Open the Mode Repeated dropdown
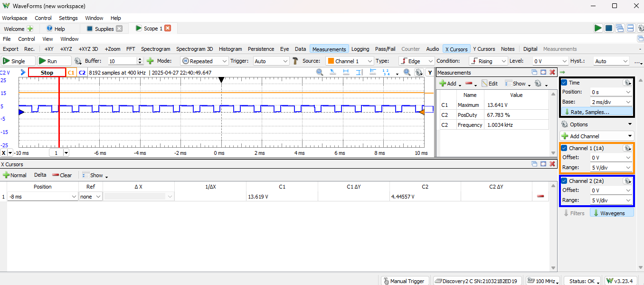Screen dimensions: 644x285 tap(204, 61)
